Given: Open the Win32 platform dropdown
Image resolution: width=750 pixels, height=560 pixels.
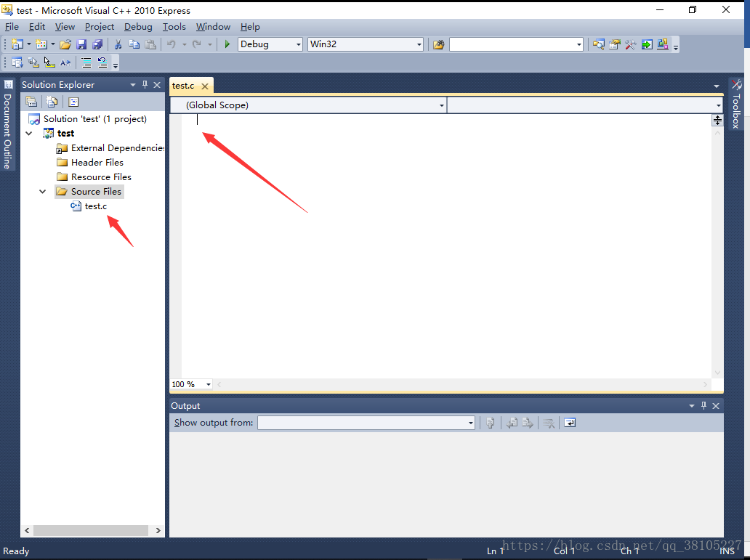Looking at the screenshot, I should pyautogui.click(x=419, y=44).
